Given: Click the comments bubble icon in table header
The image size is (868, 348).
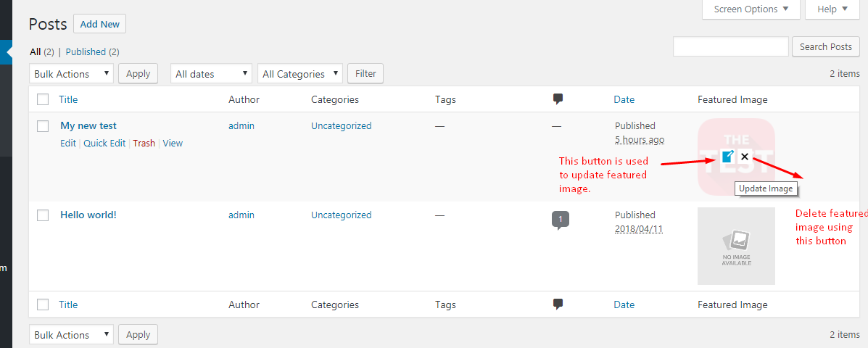Looking at the screenshot, I should 558,99.
